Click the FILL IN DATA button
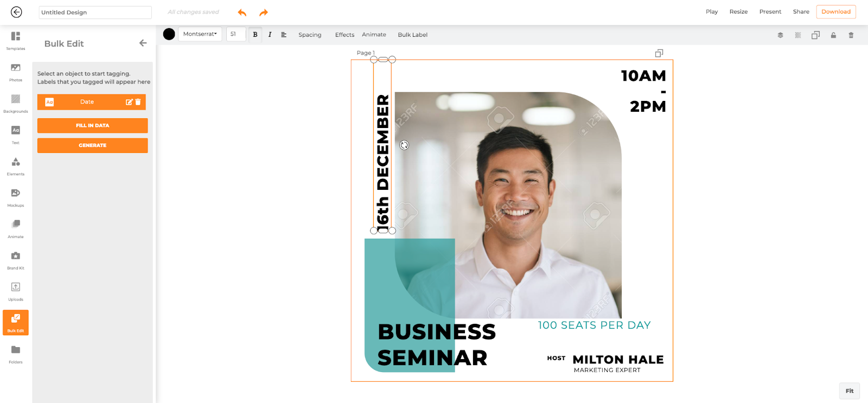 click(92, 125)
